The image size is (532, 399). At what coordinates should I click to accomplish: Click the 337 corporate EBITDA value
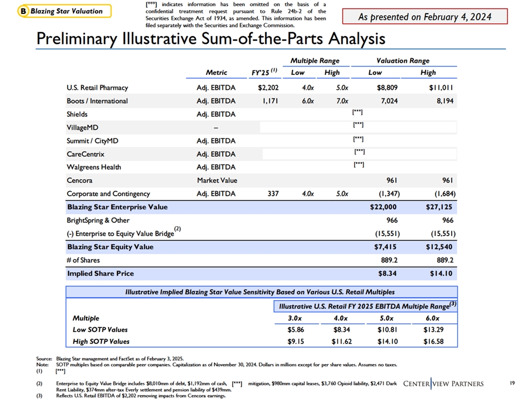(273, 193)
